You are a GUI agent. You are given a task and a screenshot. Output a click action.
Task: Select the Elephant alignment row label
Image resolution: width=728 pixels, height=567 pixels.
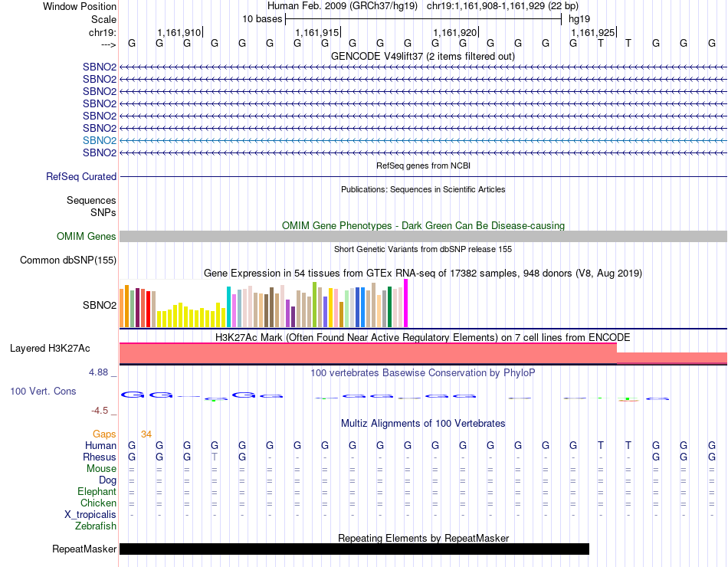click(97, 491)
